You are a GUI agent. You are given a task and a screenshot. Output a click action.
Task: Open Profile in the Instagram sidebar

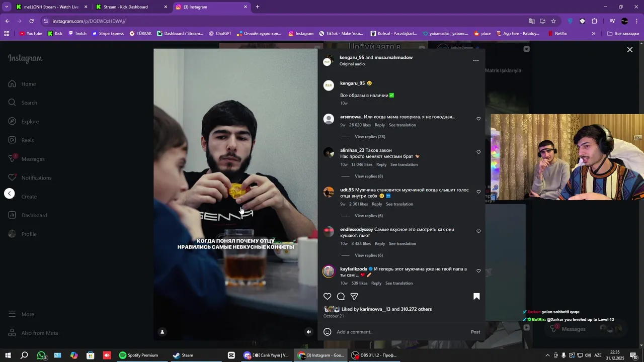coord(23,234)
